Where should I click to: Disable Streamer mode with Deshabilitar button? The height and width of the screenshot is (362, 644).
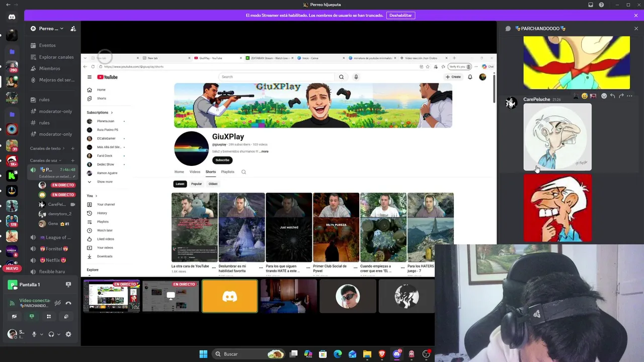[x=400, y=16]
